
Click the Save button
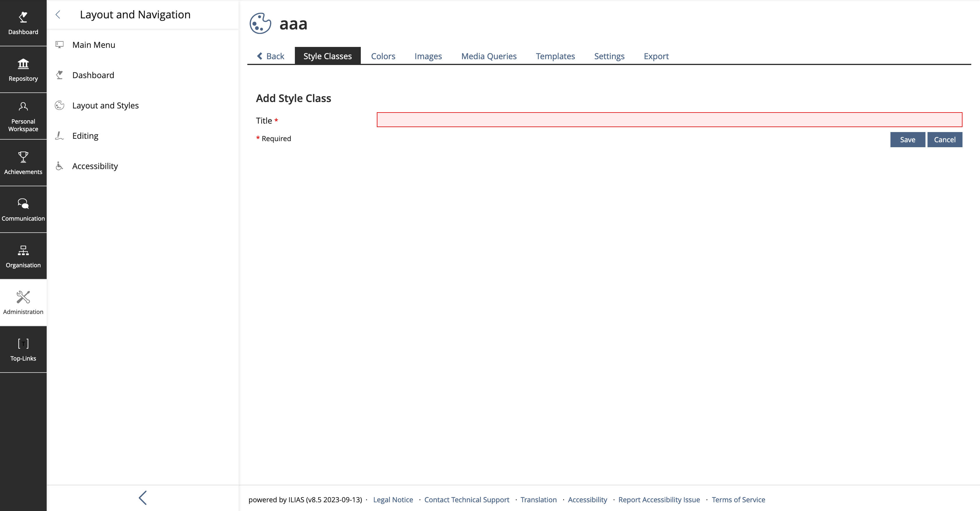point(907,140)
